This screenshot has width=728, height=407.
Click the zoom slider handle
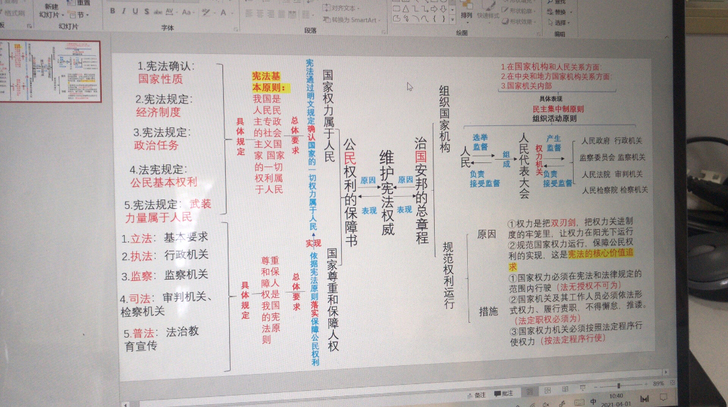618,386
